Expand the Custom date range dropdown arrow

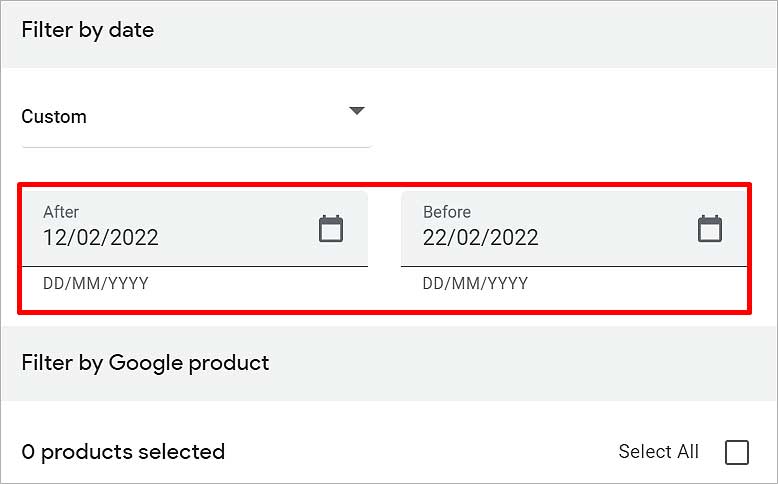(x=357, y=111)
